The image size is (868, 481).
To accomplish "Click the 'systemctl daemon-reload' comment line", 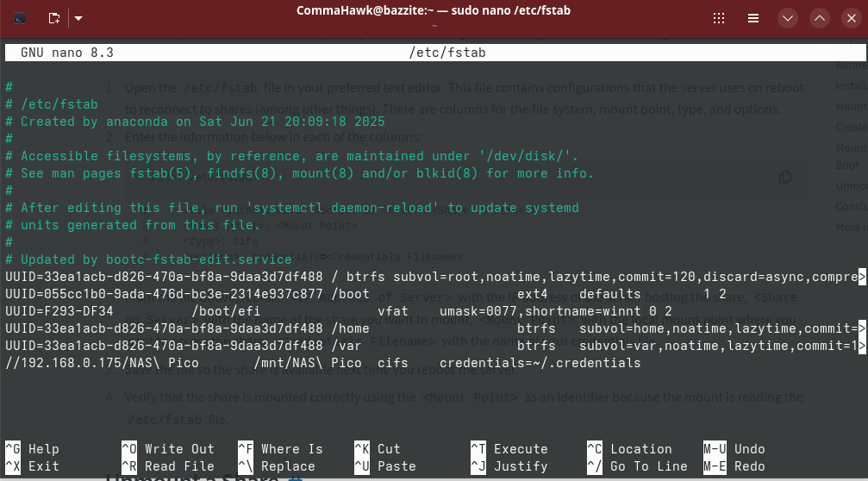I will pyautogui.click(x=291, y=208).
